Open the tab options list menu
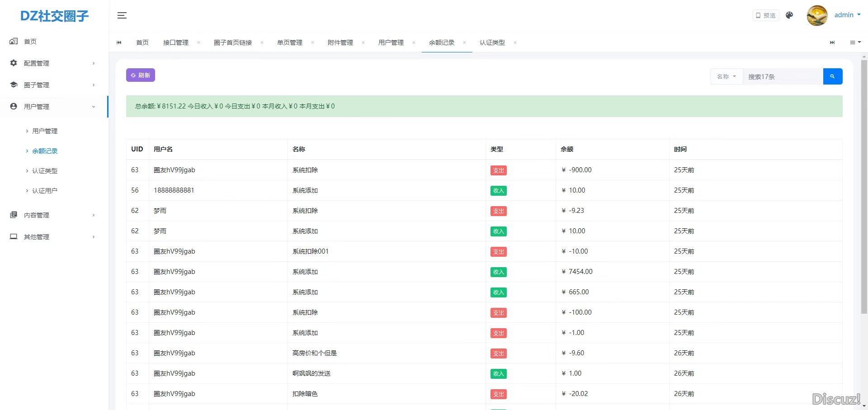The width and height of the screenshot is (868, 410). click(855, 42)
